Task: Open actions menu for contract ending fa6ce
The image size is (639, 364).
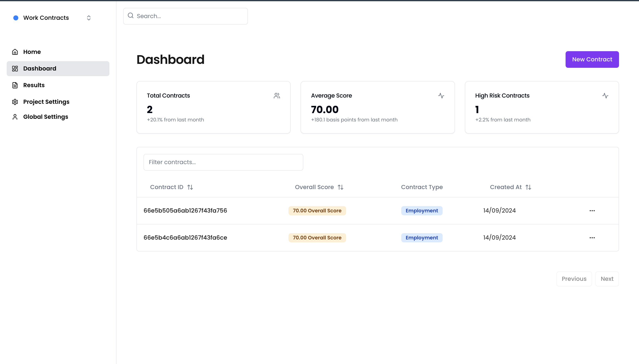Action: click(x=592, y=238)
